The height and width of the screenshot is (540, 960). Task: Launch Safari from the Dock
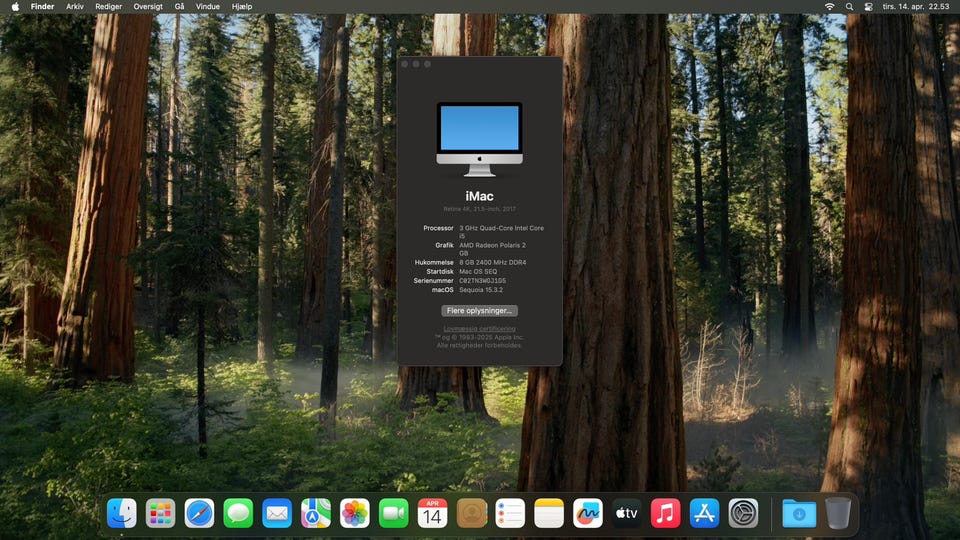coord(199,513)
